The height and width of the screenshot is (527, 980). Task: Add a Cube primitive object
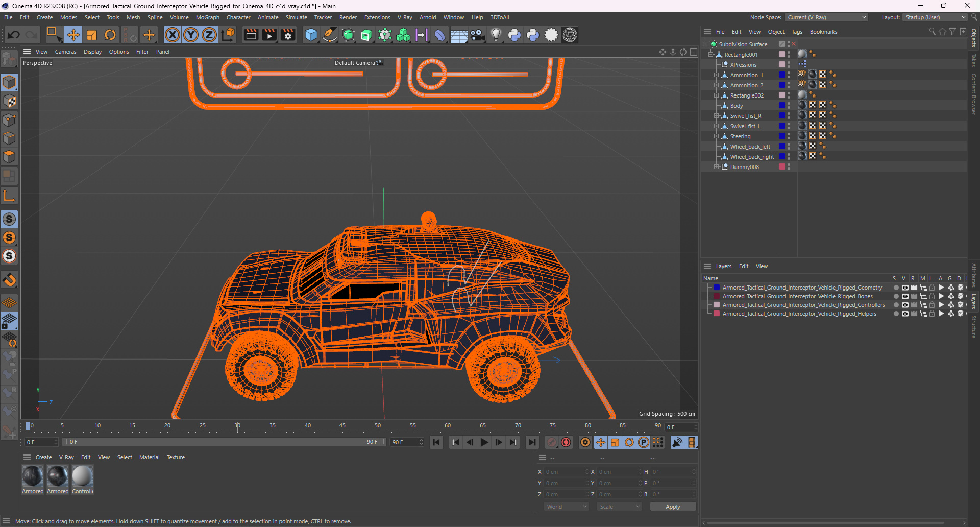311,35
